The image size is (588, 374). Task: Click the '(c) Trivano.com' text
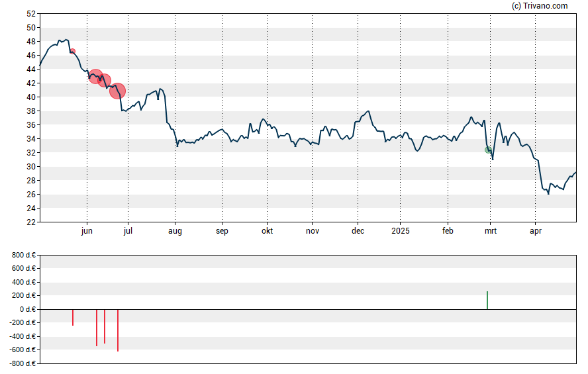pos(540,5)
